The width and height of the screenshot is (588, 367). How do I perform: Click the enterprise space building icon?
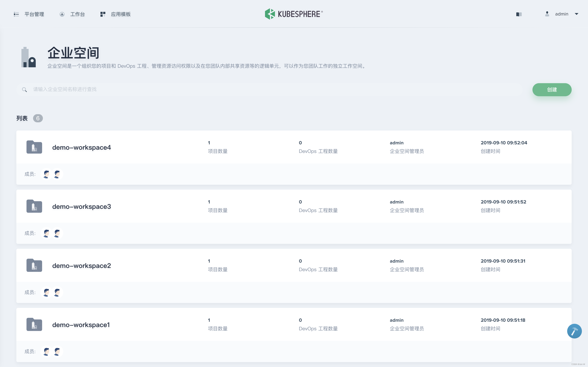(x=29, y=57)
